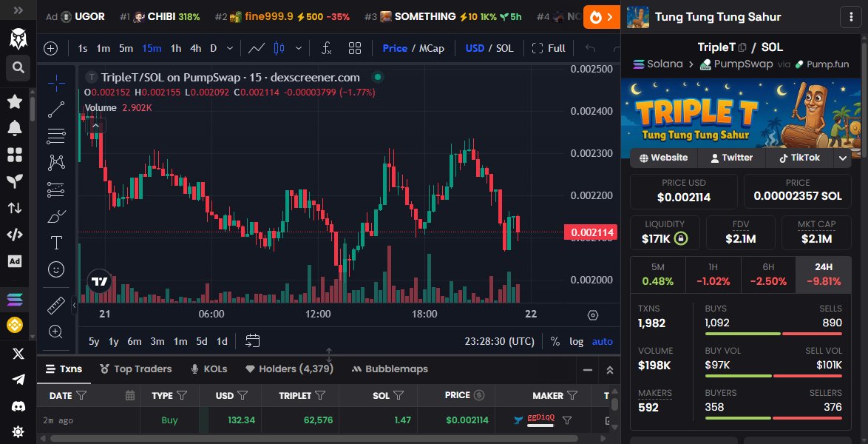Image resolution: width=868 pixels, height=444 pixels.
Task: Open multicharts grid icon in sidebar
Action: (15, 155)
